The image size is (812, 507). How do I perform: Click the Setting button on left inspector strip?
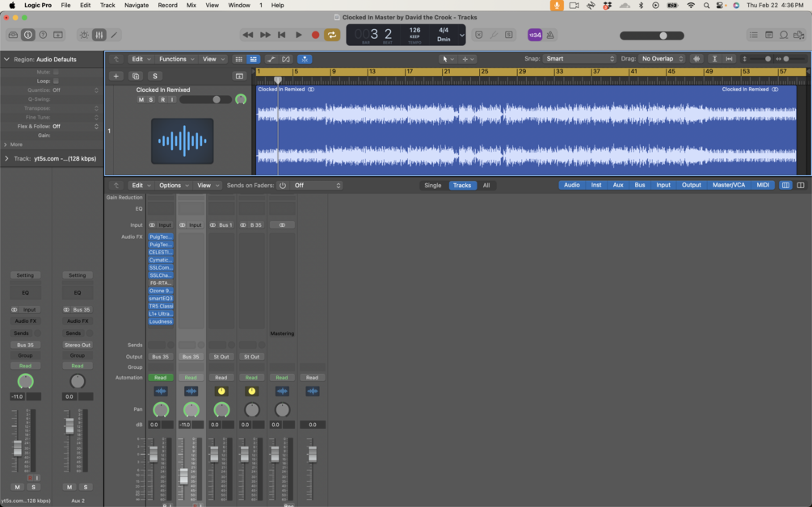click(x=25, y=275)
